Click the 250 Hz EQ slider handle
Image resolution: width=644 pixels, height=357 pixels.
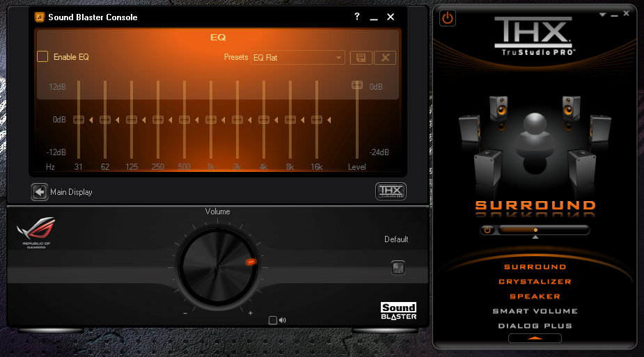click(158, 120)
